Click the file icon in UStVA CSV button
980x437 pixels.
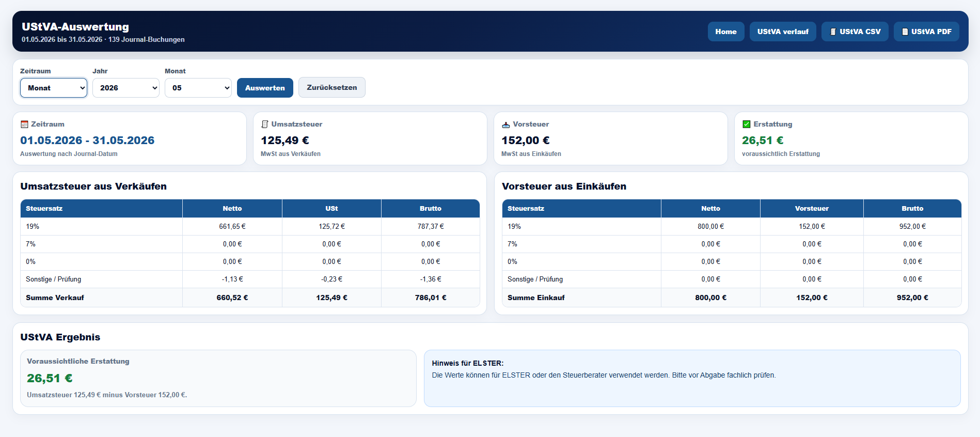click(x=833, y=32)
